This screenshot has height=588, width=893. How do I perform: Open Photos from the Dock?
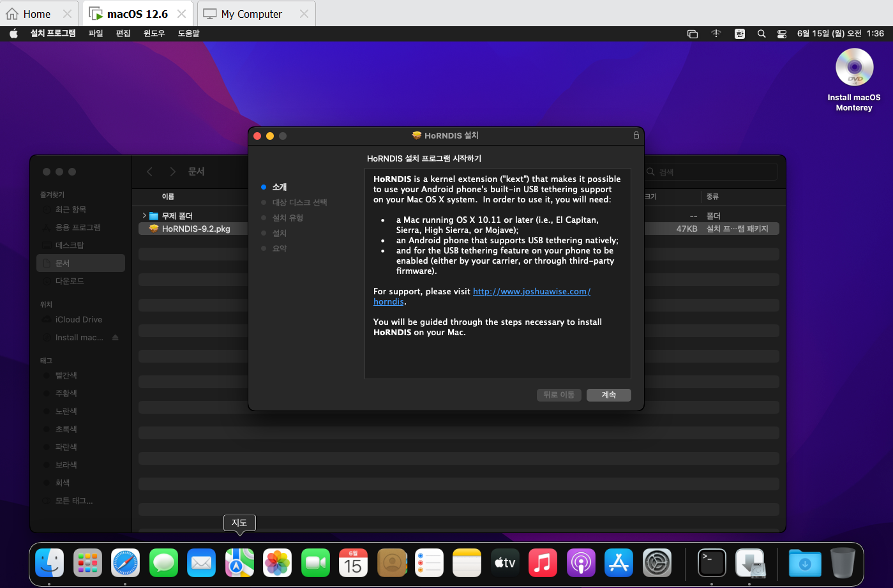(x=278, y=563)
